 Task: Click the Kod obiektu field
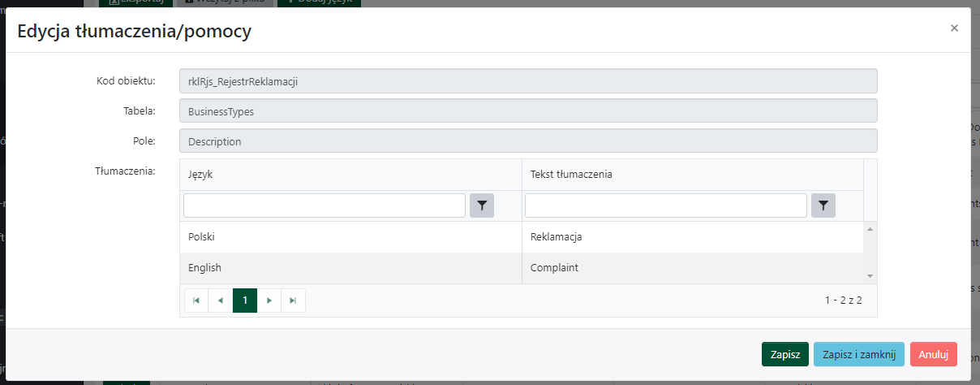[528, 81]
